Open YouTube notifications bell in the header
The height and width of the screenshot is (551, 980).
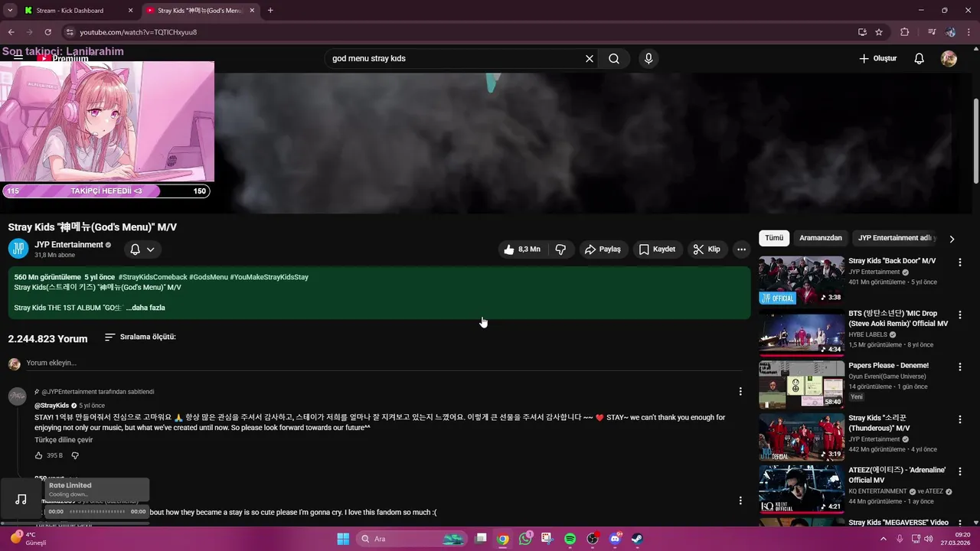(x=920, y=59)
